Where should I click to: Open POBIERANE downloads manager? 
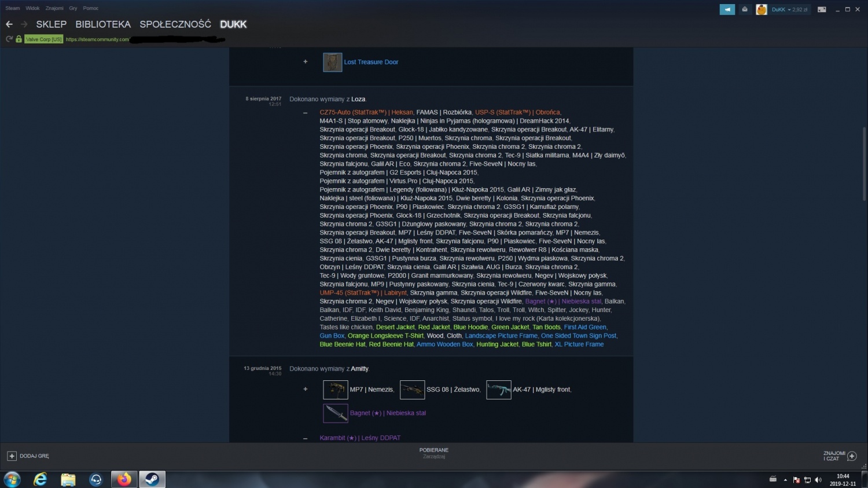[434, 453]
